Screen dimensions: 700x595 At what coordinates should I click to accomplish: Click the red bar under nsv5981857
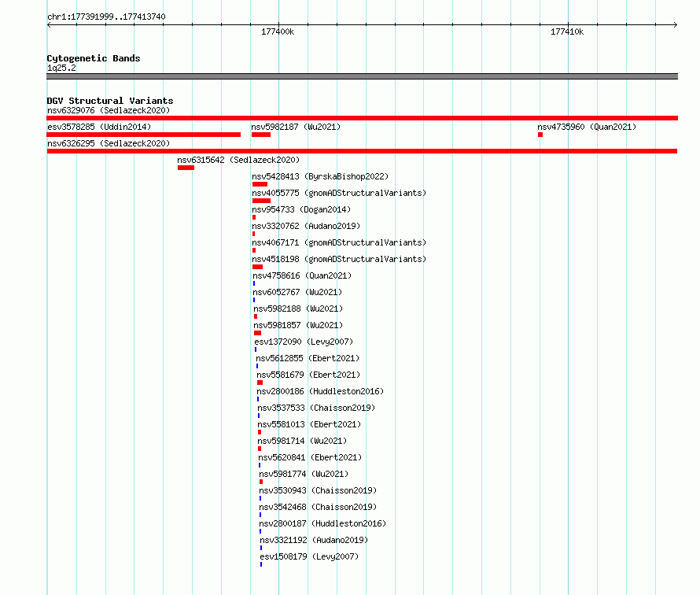pyautogui.click(x=258, y=333)
